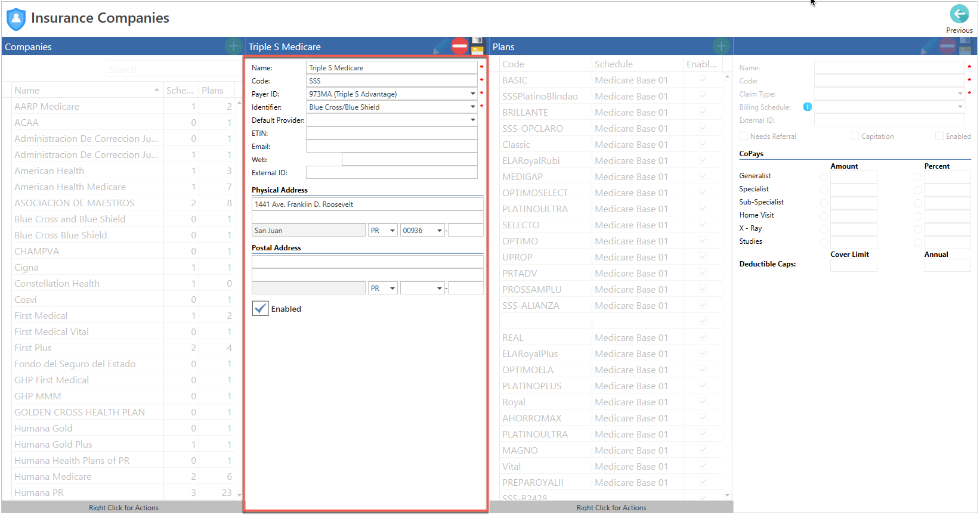This screenshot has width=980, height=515.
Task: Click the company Name field
Action: [392, 68]
